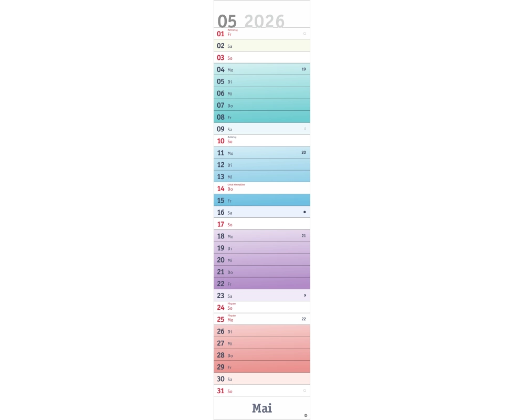Select the blue row for 15 Fr
This screenshot has height=420, width=525.
pos(261,200)
